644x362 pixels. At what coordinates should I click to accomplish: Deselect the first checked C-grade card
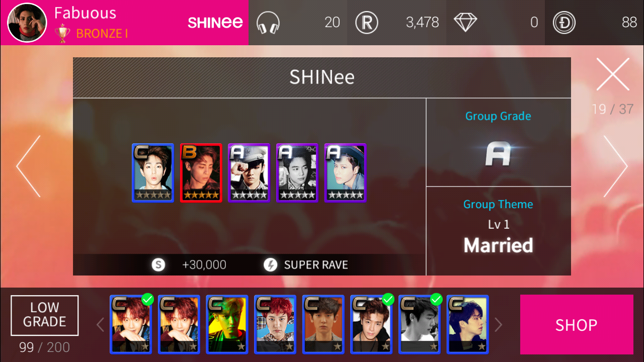(x=131, y=324)
